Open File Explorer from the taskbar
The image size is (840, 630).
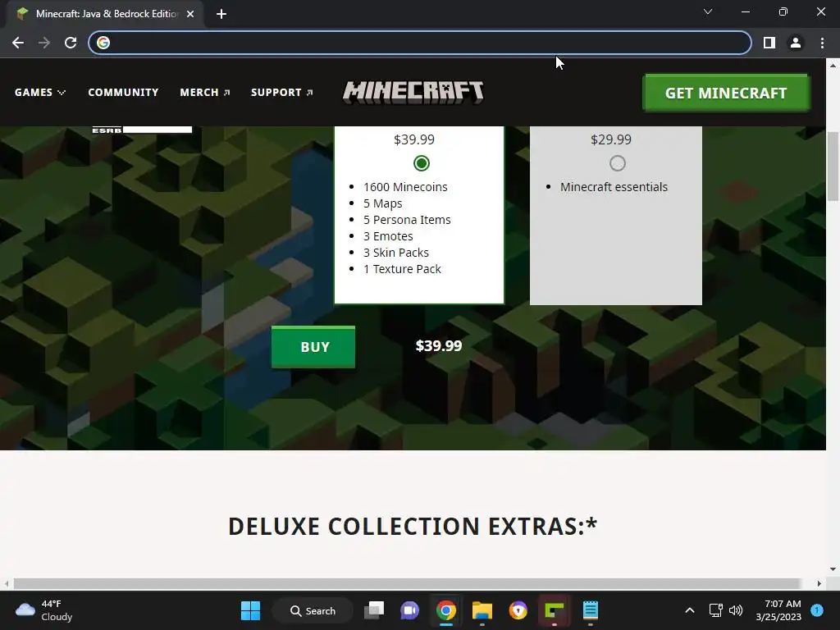tap(482, 610)
